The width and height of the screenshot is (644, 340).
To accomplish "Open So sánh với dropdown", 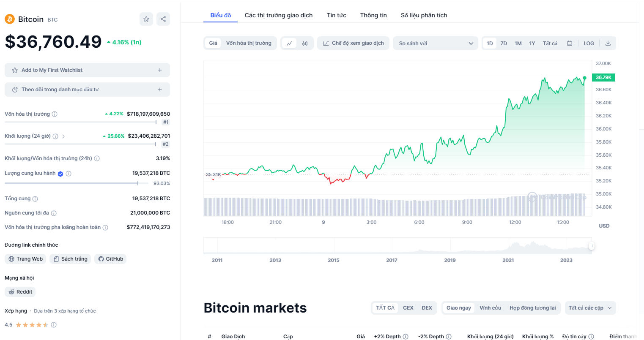I will 436,43.
